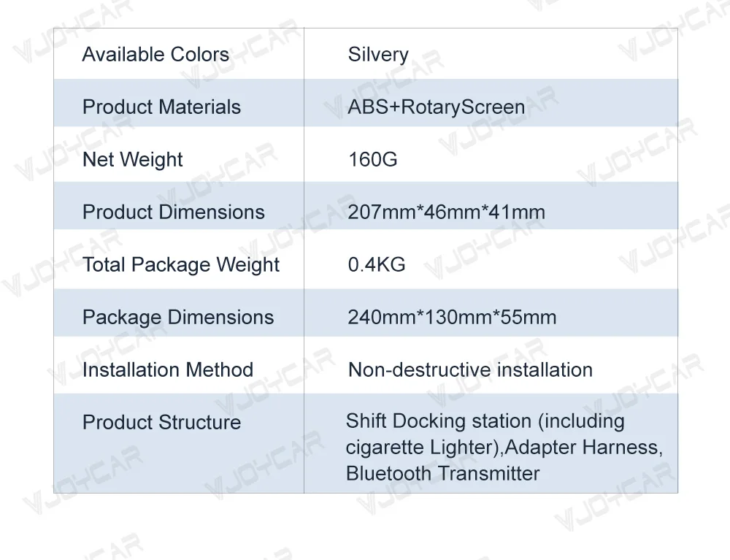
Task: Select the 160G weight value
Action: (x=373, y=160)
